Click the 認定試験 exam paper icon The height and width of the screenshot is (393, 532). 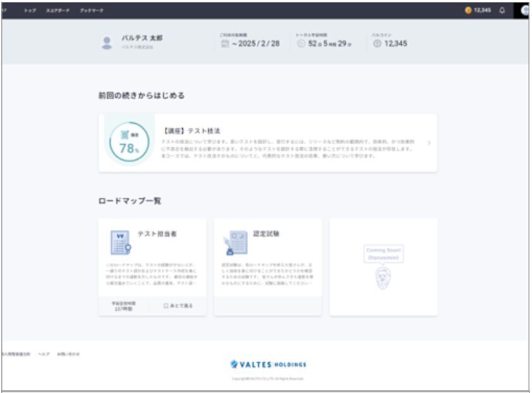(235, 243)
